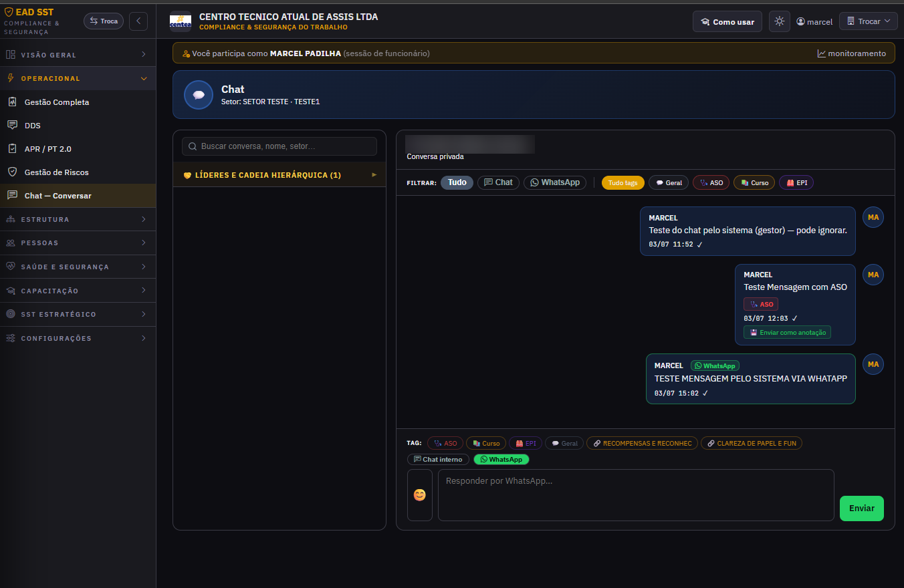Tag reply with RECOMPENSAS E RECONHEC
The height and width of the screenshot is (588, 904).
point(642,443)
